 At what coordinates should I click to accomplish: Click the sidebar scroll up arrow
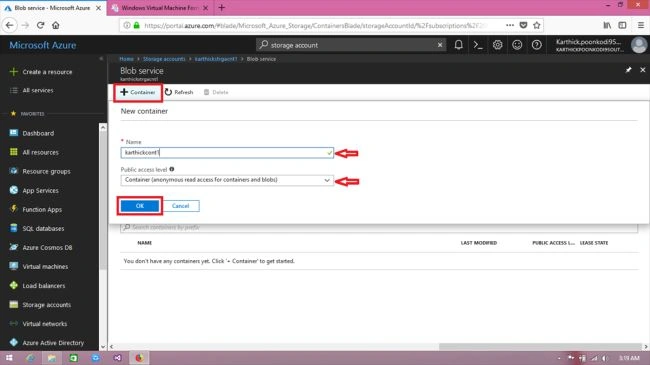point(103,127)
